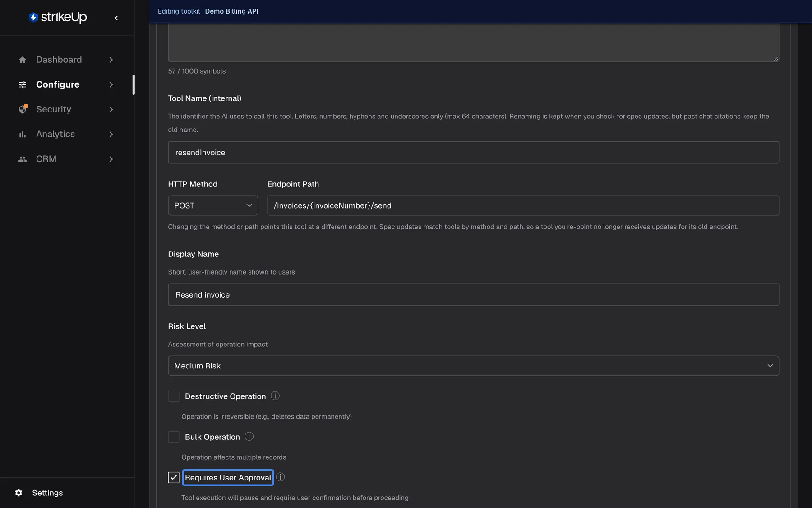Open Settings at sidebar bottom

point(47,493)
